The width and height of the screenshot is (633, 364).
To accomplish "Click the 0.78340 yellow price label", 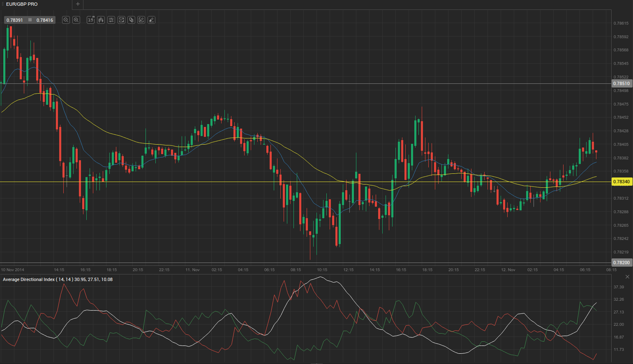I will click(621, 182).
